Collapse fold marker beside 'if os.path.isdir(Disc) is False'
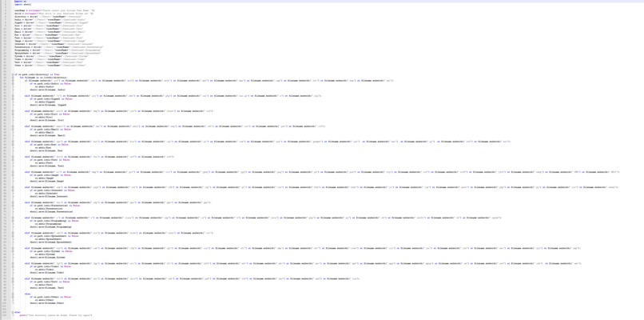Viewport: 644px width, 320px height. (x=13, y=114)
